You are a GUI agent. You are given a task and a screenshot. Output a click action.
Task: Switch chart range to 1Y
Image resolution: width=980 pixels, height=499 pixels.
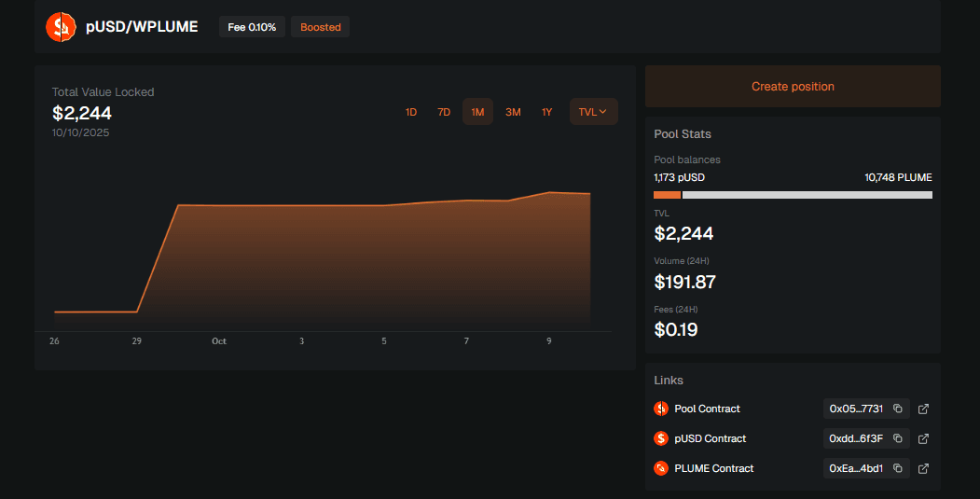(546, 112)
